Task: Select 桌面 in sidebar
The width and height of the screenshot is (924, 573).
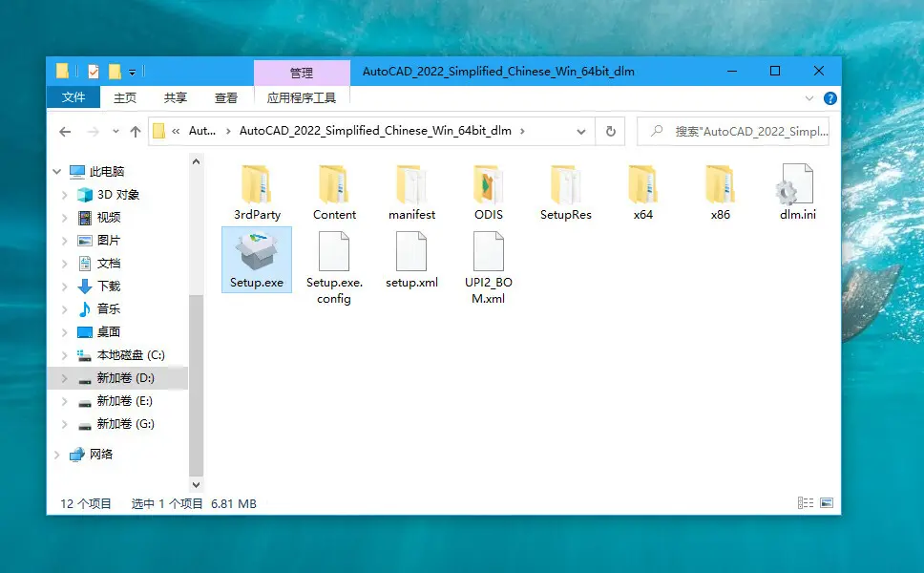Action: point(109,332)
